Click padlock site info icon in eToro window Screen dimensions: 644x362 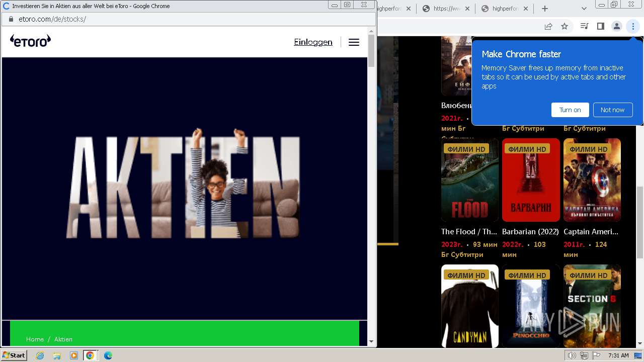coord(11,19)
